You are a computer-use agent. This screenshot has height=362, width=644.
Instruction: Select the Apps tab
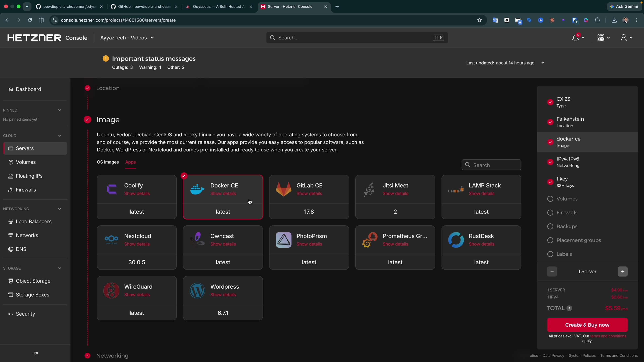pyautogui.click(x=130, y=162)
